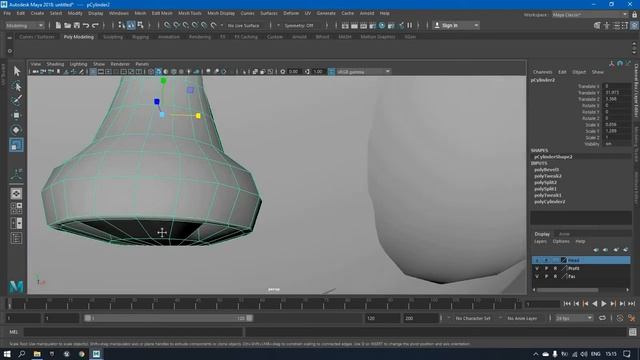This screenshot has height=360, width=640.
Task: Toggle visibility V of Fas layer
Action: [537, 276]
